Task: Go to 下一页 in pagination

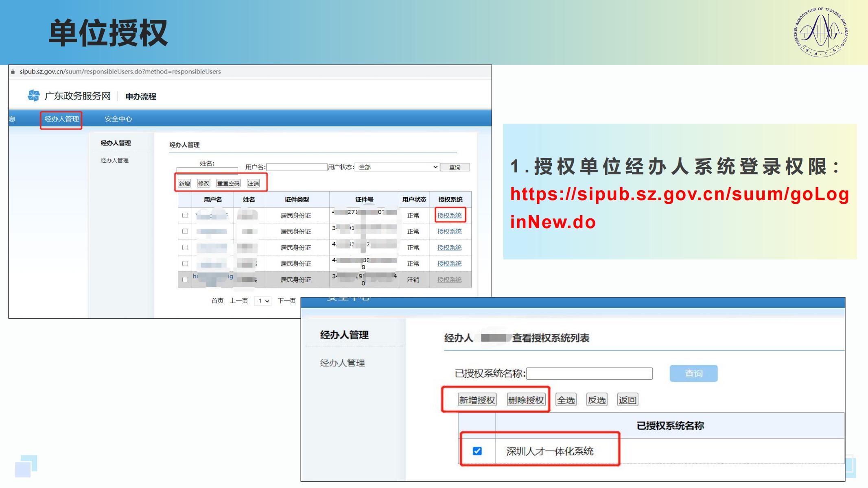Action: 286,301
